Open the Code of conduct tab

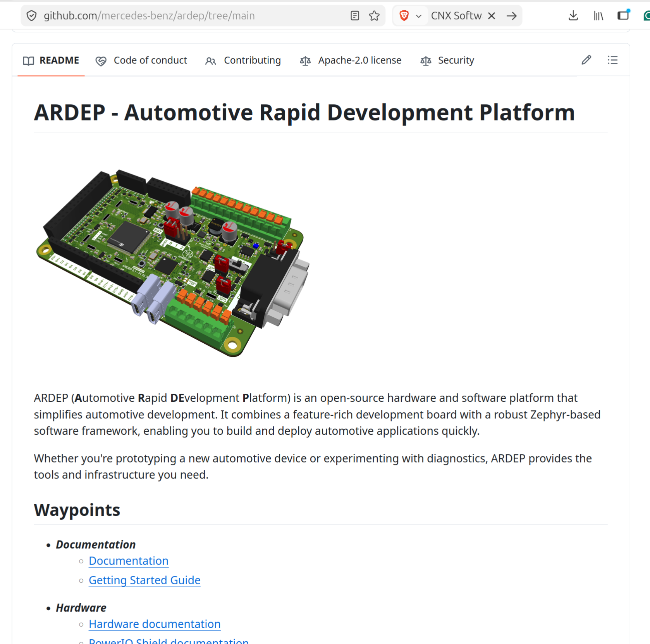pyautogui.click(x=141, y=60)
